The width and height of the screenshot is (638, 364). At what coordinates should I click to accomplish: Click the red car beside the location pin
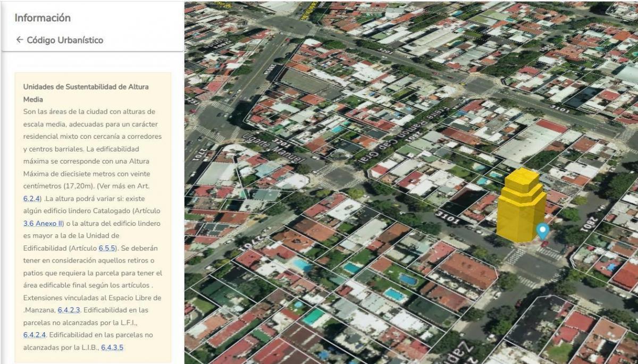tap(545, 243)
